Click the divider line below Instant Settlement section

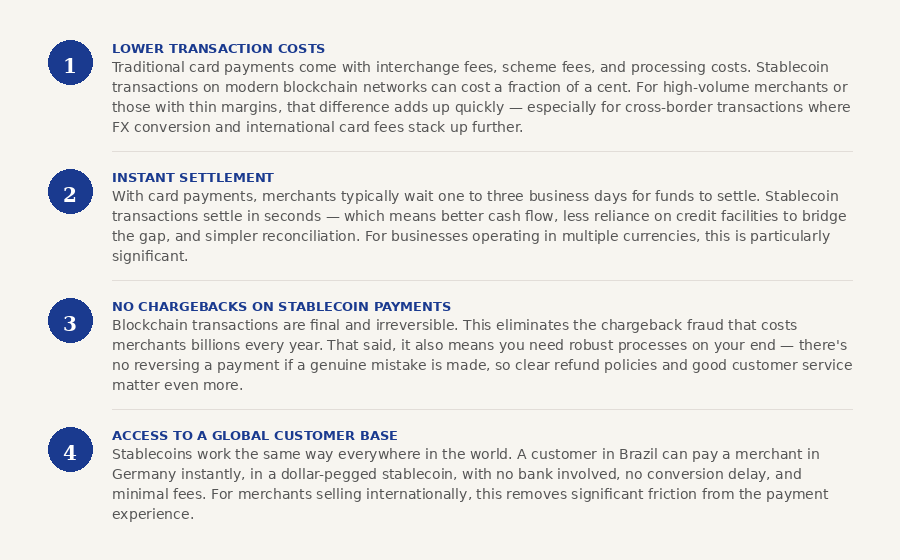pos(482,280)
